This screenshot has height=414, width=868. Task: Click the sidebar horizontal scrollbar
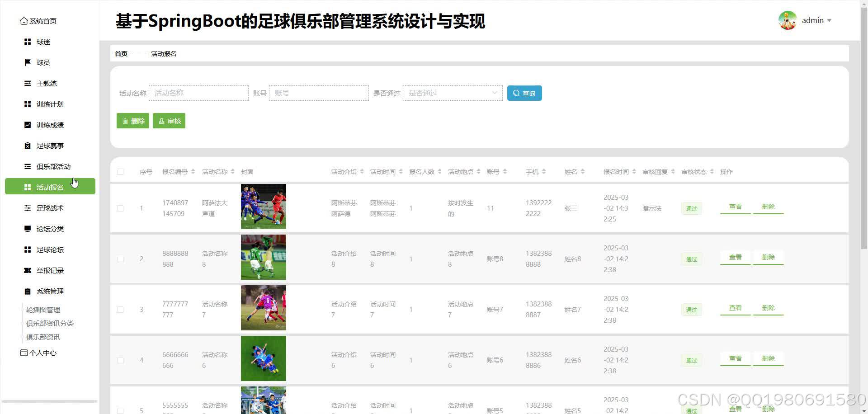click(x=50, y=401)
